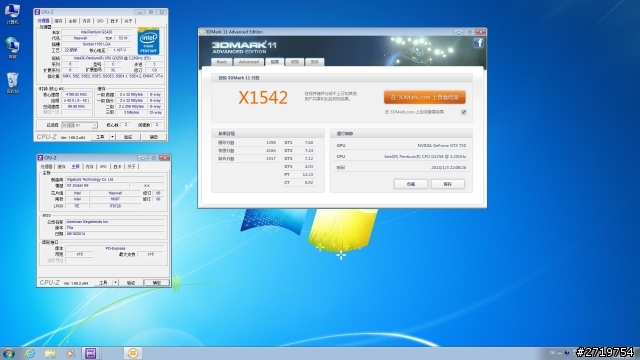Open Windows Explorer folder icon in taskbar

pyautogui.click(x=50, y=353)
